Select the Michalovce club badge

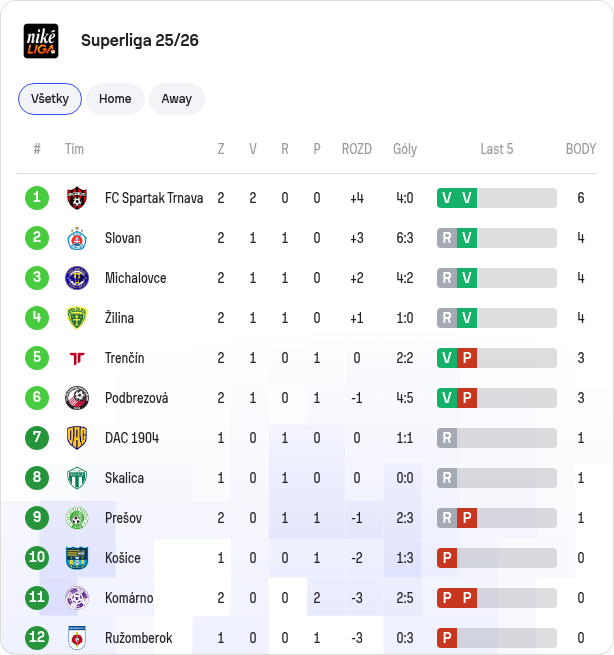[77, 278]
